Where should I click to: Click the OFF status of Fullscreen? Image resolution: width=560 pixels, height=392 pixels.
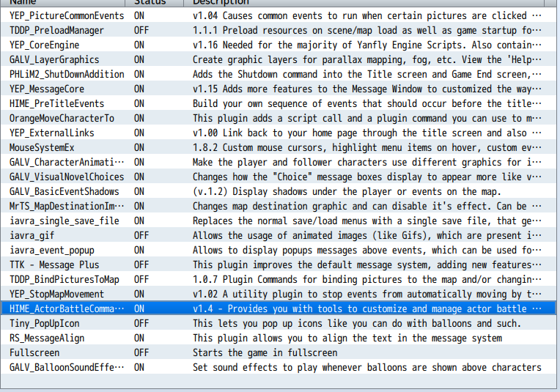pyautogui.click(x=141, y=352)
